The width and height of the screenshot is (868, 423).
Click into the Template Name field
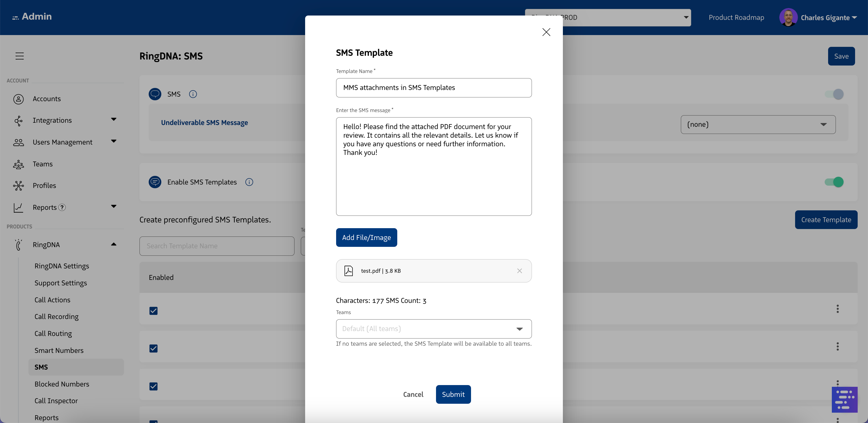(x=433, y=88)
